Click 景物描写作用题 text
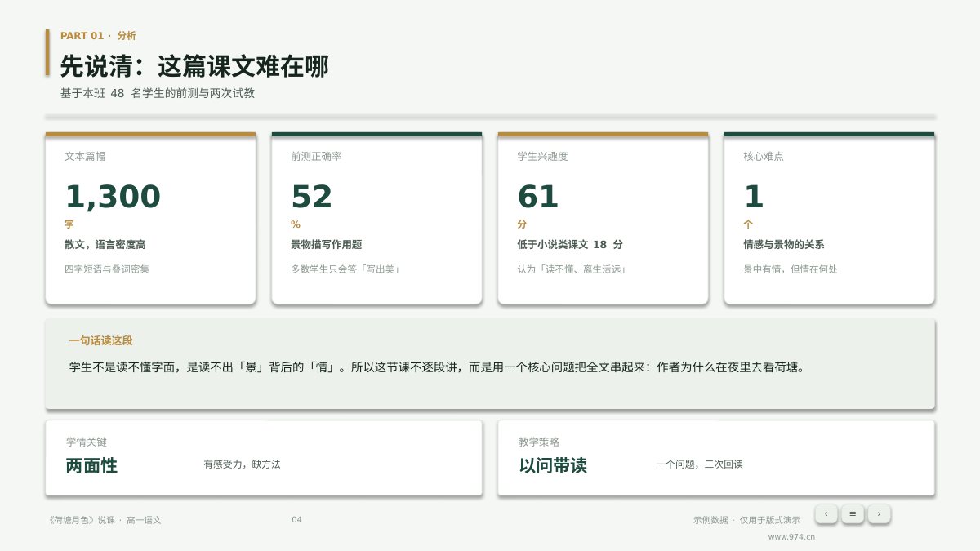This screenshot has height=551, width=980. (x=327, y=245)
